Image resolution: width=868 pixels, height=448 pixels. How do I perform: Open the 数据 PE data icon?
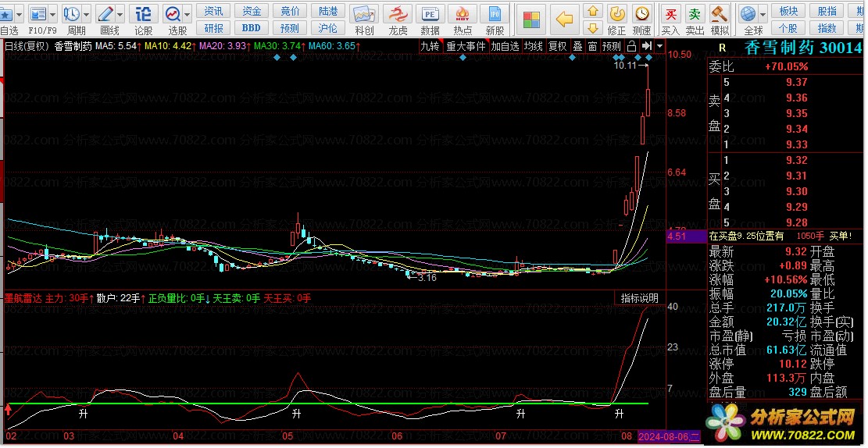pyautogui.click(x=430, y=14)
